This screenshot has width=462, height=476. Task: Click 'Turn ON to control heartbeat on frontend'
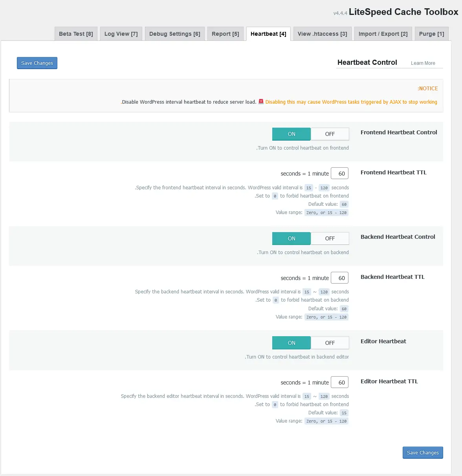point(302,148)
